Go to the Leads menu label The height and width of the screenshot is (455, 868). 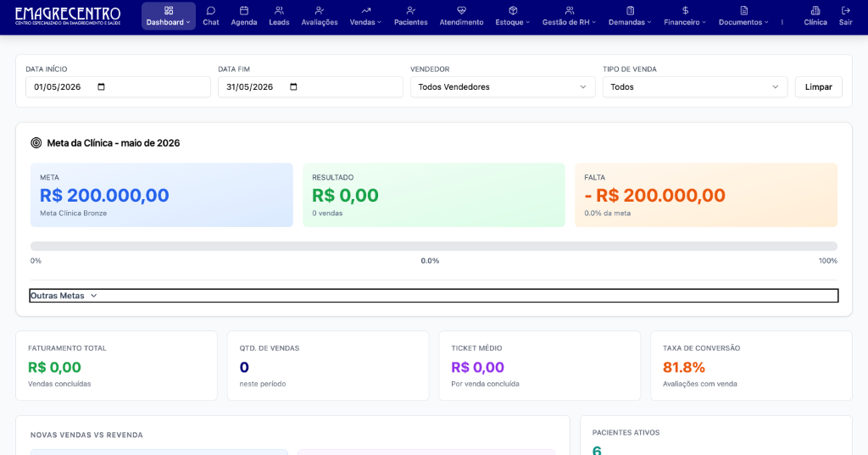[x=279, y=22]
